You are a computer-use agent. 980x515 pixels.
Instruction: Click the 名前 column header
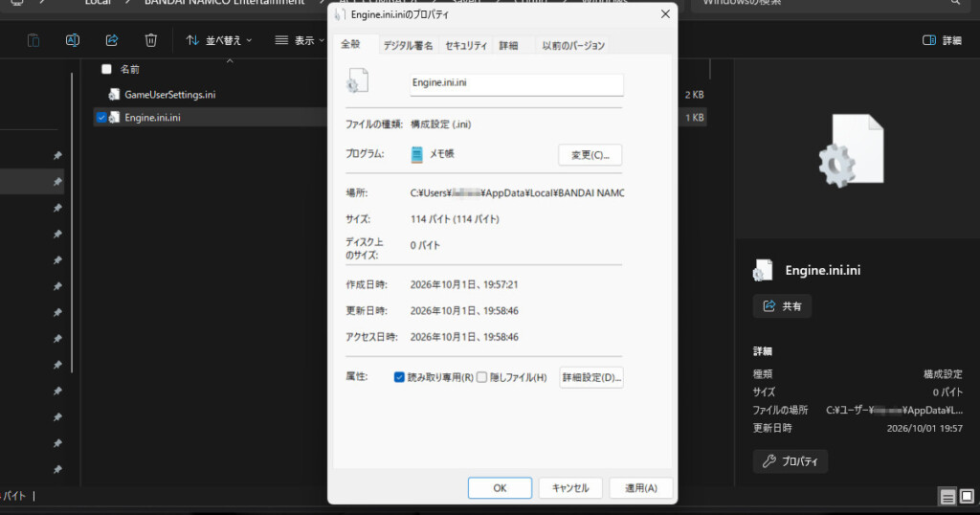(130, 69)
